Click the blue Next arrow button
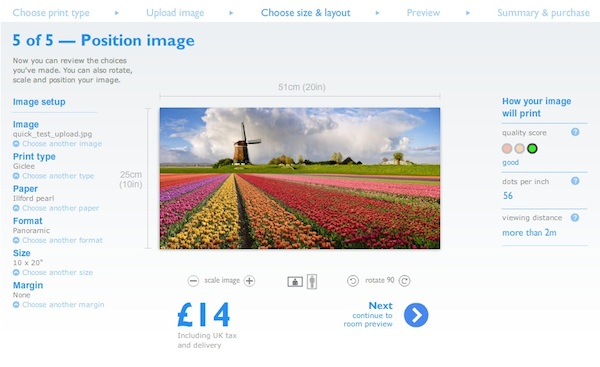 tap(416, 315)
